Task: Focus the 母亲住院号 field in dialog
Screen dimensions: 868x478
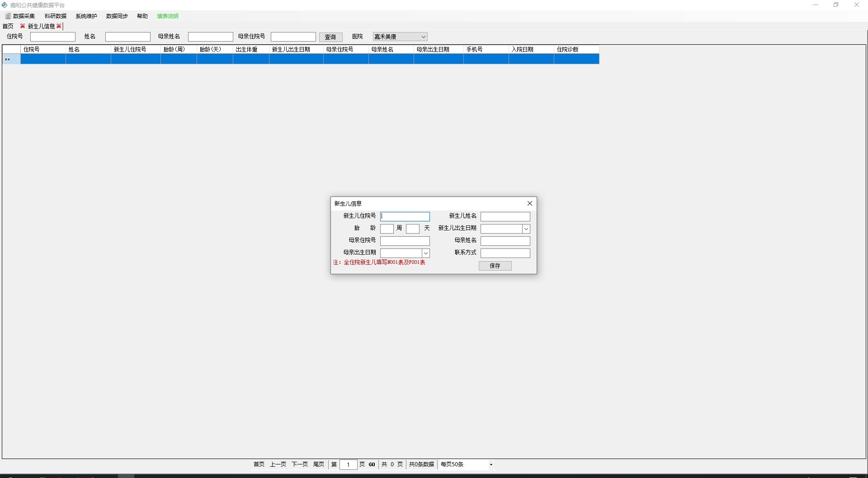Action: (x=405, y=241)
